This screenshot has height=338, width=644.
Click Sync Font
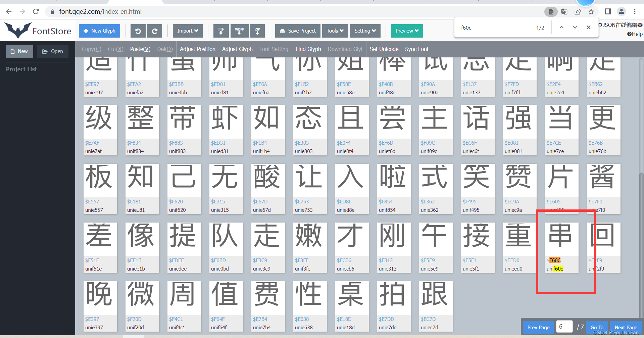[417, 49]
